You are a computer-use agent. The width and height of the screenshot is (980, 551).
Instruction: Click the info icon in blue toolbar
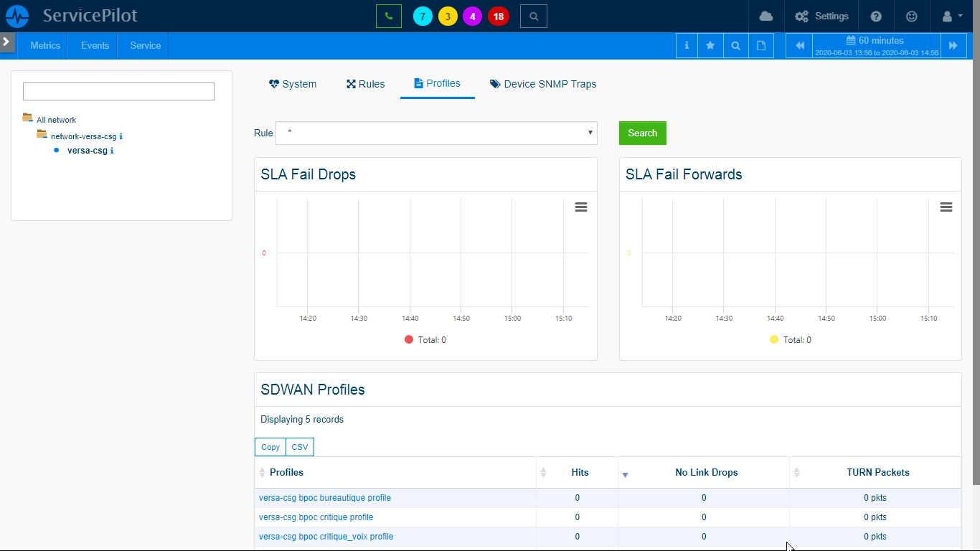point(687,45)
